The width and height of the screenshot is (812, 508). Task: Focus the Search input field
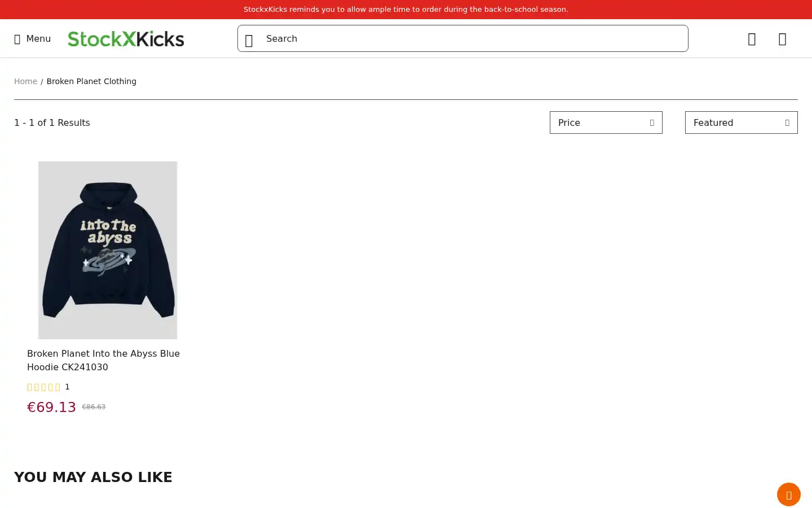point(462,38)
